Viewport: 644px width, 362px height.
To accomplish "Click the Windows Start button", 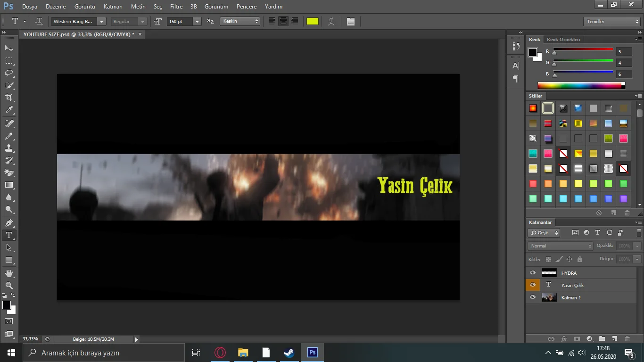I will [x=11, y=353].
